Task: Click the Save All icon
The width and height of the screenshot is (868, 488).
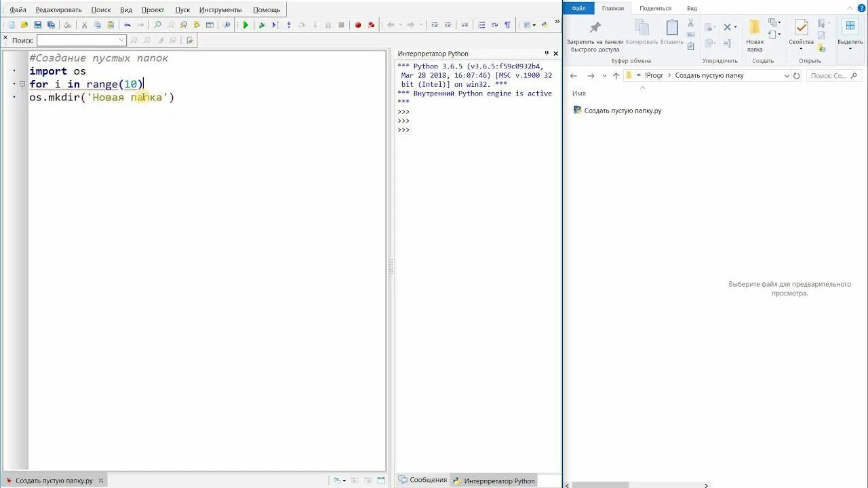Action: [51, 25]
